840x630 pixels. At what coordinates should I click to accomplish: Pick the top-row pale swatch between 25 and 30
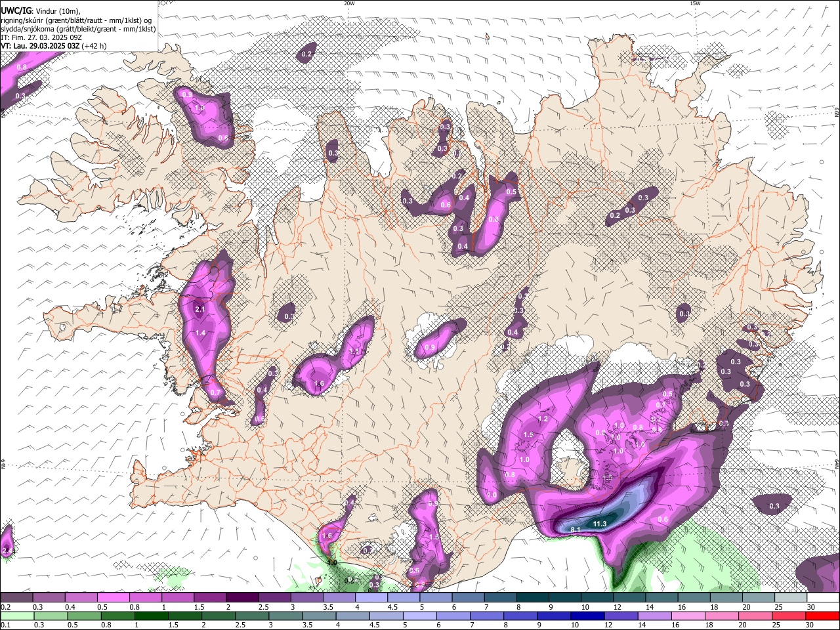tap(791, 598)
